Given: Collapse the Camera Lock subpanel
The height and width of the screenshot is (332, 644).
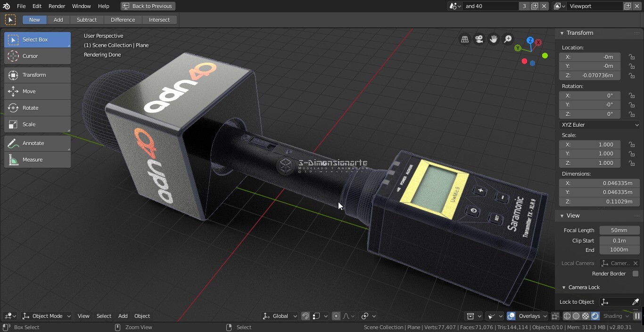Looking at the screenshot, I should [x=564, y=287].
